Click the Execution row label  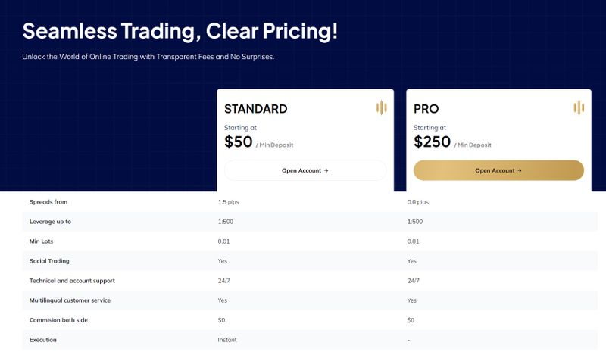[x=43, y=340]
